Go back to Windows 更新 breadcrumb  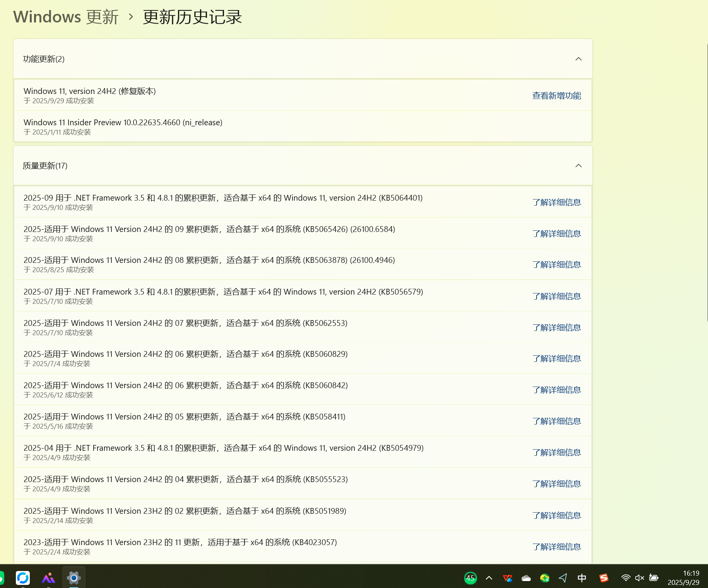66,17
